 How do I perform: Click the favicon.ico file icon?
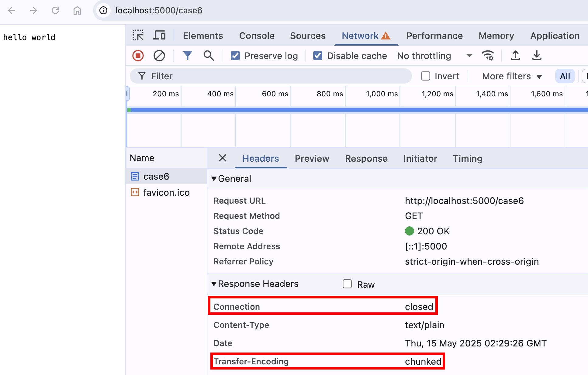pos(135,192)
